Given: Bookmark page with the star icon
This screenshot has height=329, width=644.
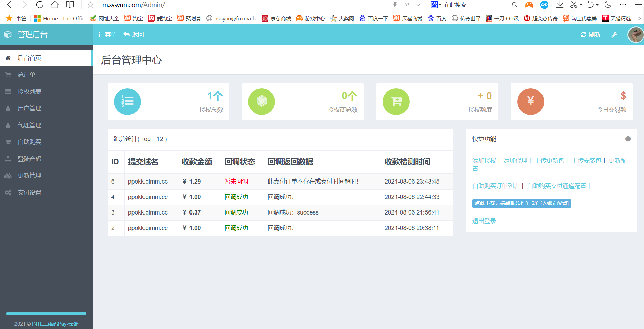Looking at the screenshot, I should tap(90, 5).
